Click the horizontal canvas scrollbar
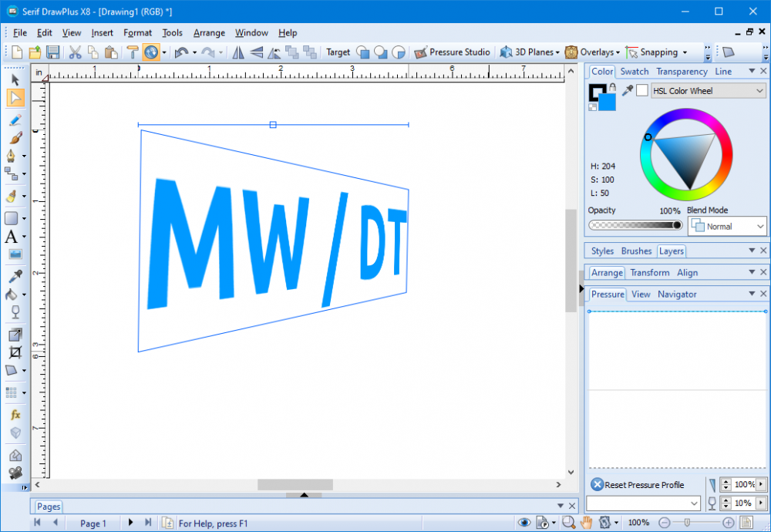Image resolution: width=771 pixels, height=532 pixels. (295, 485)
